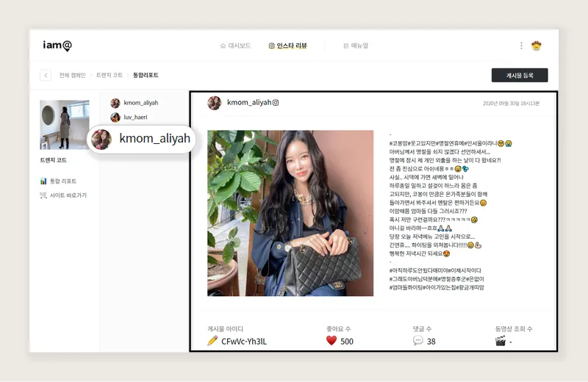
Task: Click the speech bubble comments icon
Action: coord(418,340)
